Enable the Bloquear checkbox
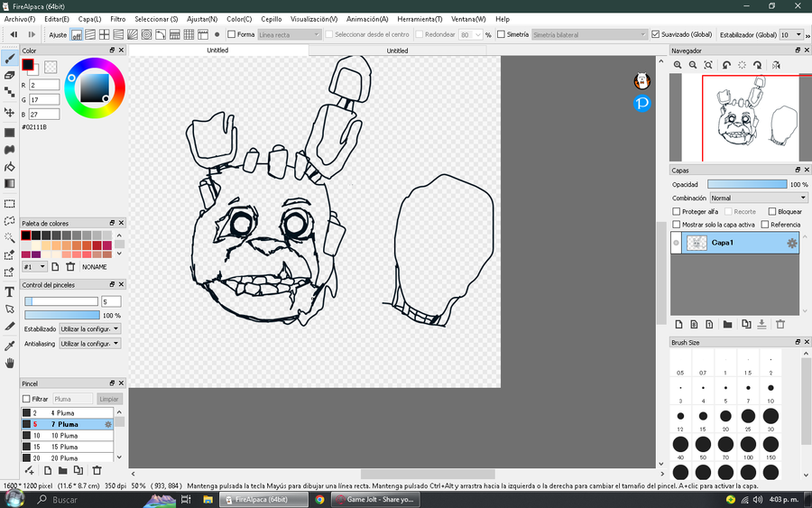Screen dimensions: 812x508 point(772,211)
